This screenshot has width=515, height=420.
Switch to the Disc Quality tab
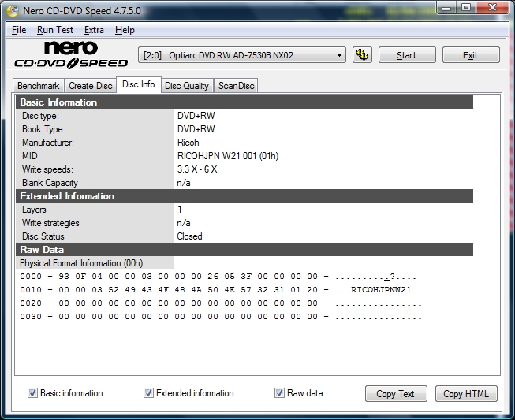click(187, 86)
